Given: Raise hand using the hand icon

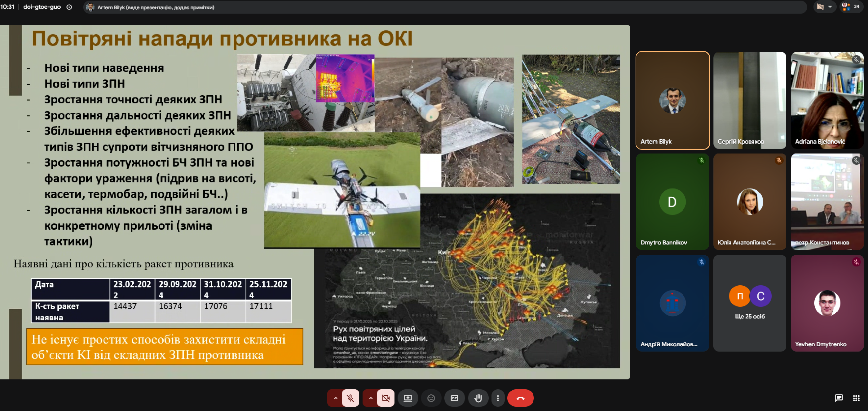Looking at the screenshot, I should [478, 398].
